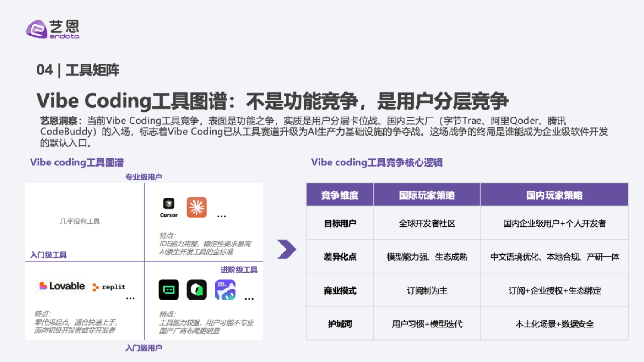Image resolution: width=644 pixels, height=362 pixels.
Task: Click the '进阶级工具' axis label
Action: (239, 270)
